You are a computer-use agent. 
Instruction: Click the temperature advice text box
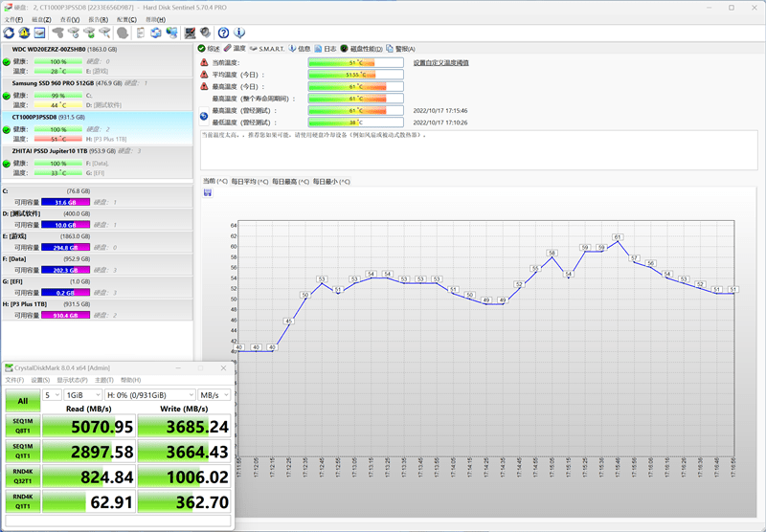pyautogui.click(x=479, y=150)
